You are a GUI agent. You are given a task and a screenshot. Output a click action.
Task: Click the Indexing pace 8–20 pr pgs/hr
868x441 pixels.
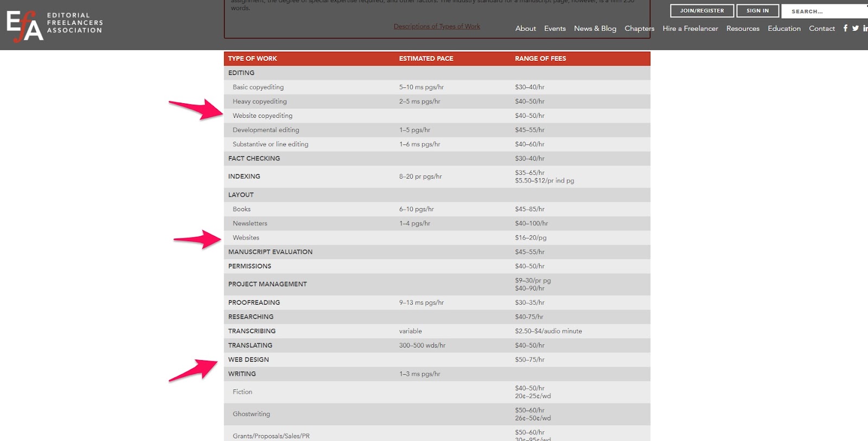(x=420, y=177)
